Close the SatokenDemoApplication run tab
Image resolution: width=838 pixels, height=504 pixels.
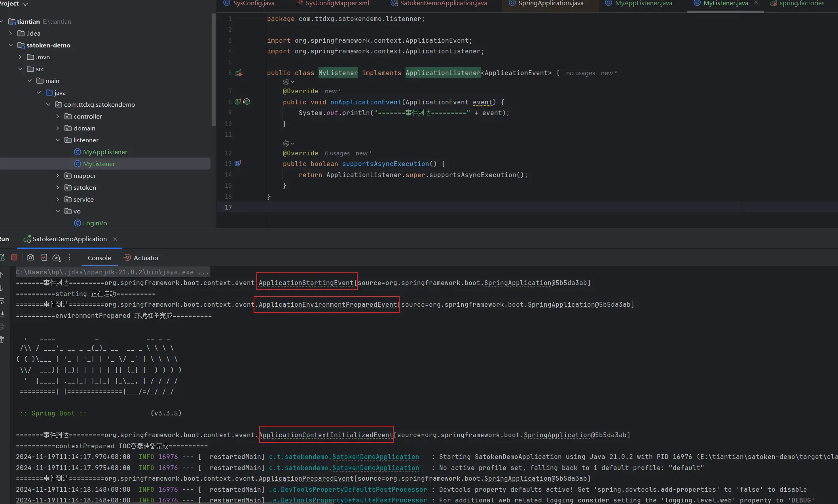tap(115, 239)
